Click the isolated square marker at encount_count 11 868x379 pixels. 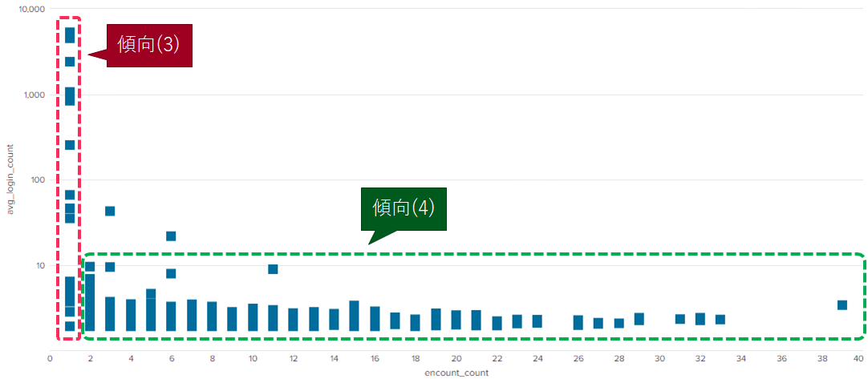coord(273,269)
